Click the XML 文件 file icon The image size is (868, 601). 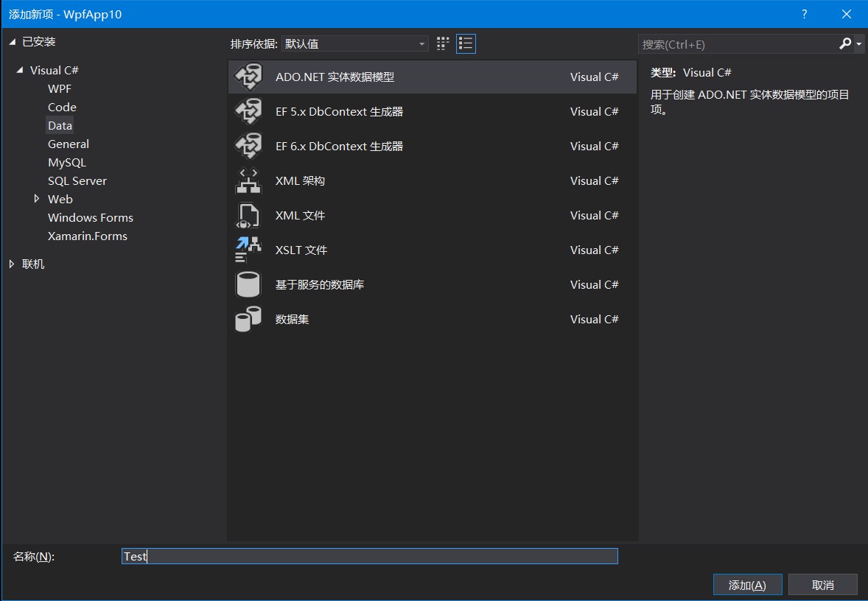(x=248, y=215)
